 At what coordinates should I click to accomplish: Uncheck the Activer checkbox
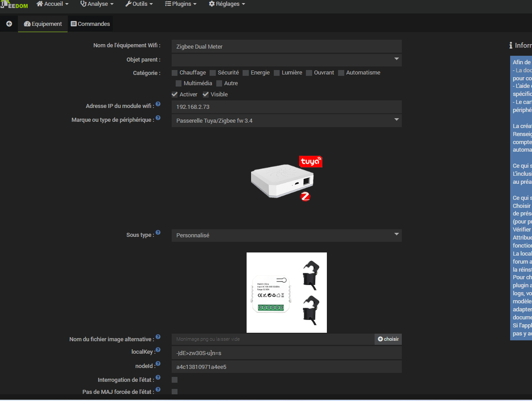(175, 94)
